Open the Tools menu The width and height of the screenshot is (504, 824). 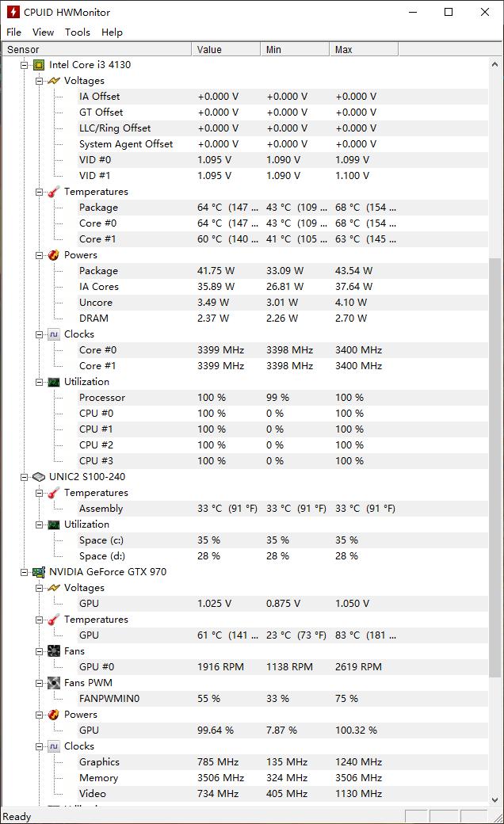78,32
